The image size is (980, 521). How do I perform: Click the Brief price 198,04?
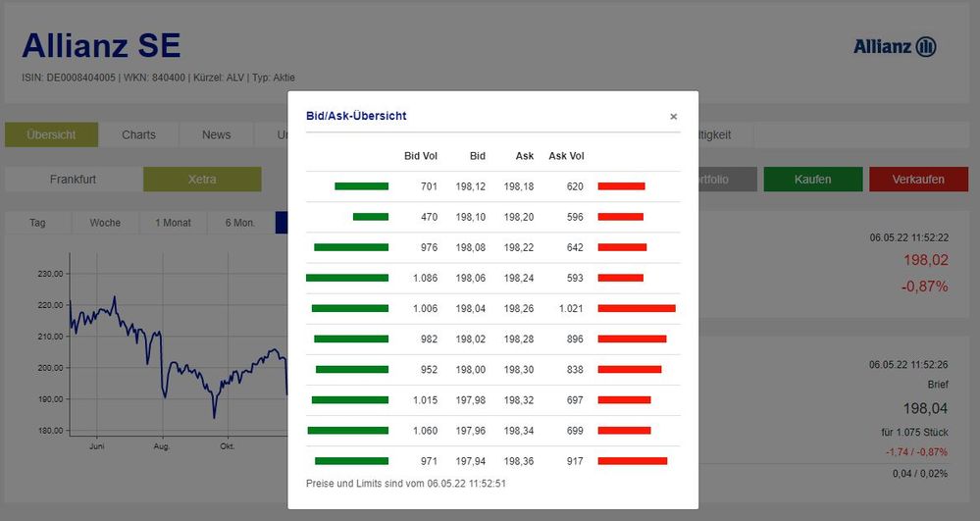click(x=925, y=408)
